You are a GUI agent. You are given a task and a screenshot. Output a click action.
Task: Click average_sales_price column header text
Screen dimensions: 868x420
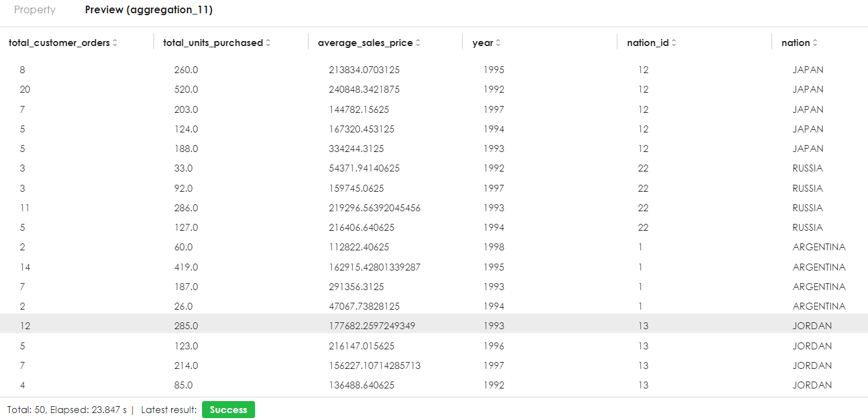coord(366,43)
